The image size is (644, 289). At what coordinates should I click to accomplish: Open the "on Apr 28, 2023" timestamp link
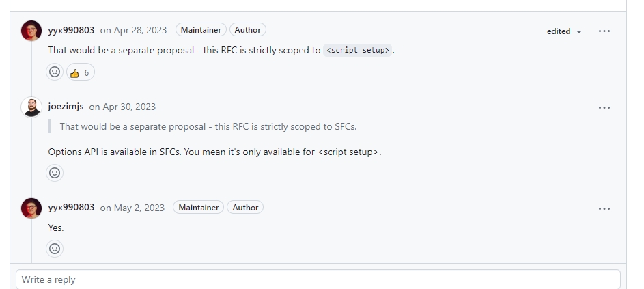click(x=133, y=31)
